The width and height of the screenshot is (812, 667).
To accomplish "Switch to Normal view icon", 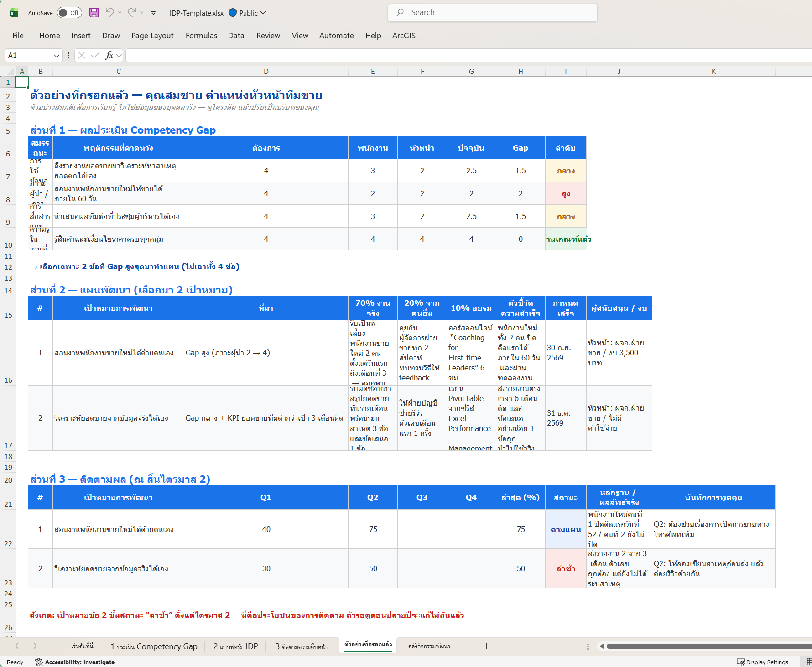I will (x=809, y=662).
